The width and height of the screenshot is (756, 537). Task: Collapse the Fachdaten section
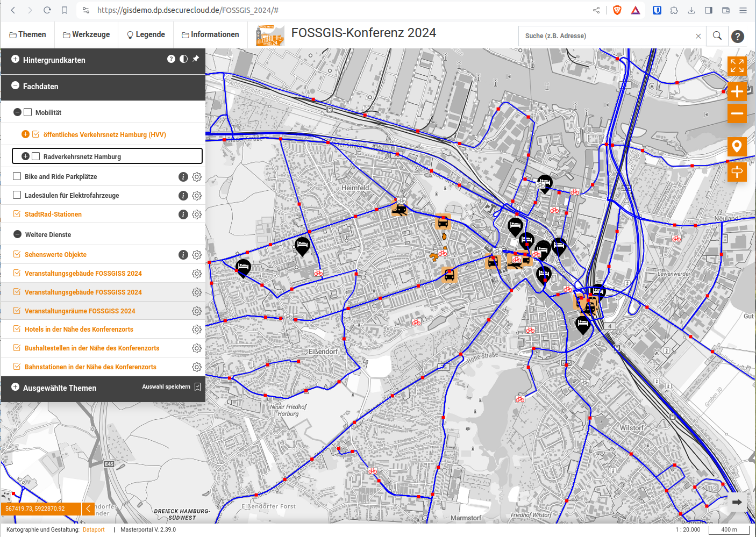pyautogui.click(x=16, y=85)
